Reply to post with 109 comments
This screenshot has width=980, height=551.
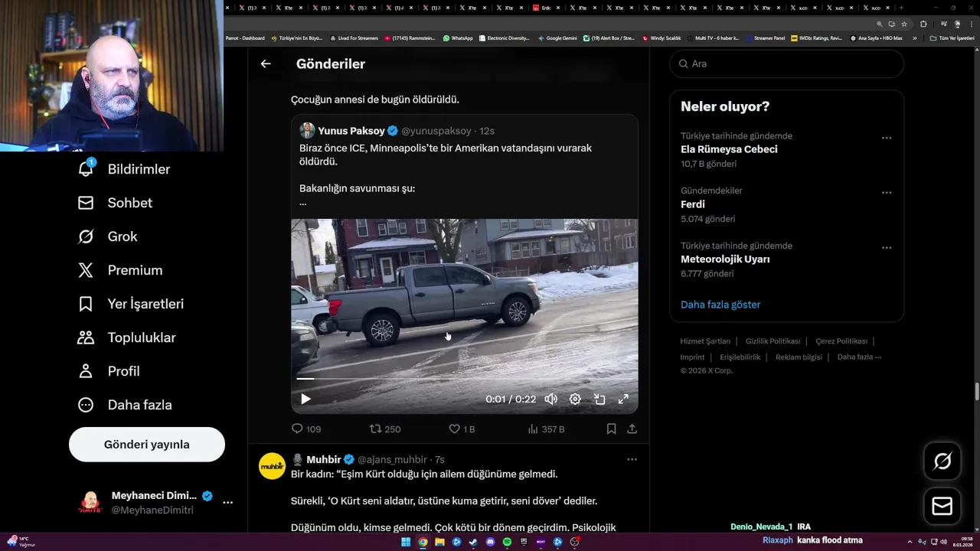306,429
